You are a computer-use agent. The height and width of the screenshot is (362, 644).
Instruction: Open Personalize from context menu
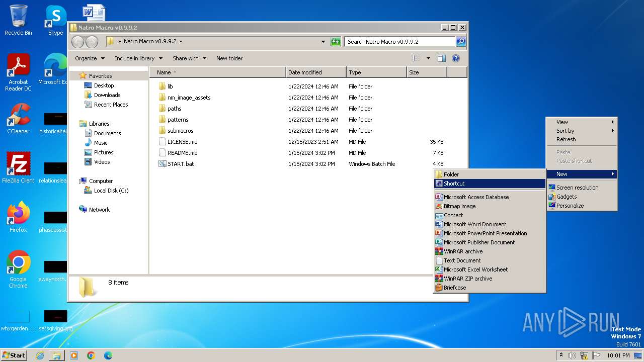pos(582,206)
